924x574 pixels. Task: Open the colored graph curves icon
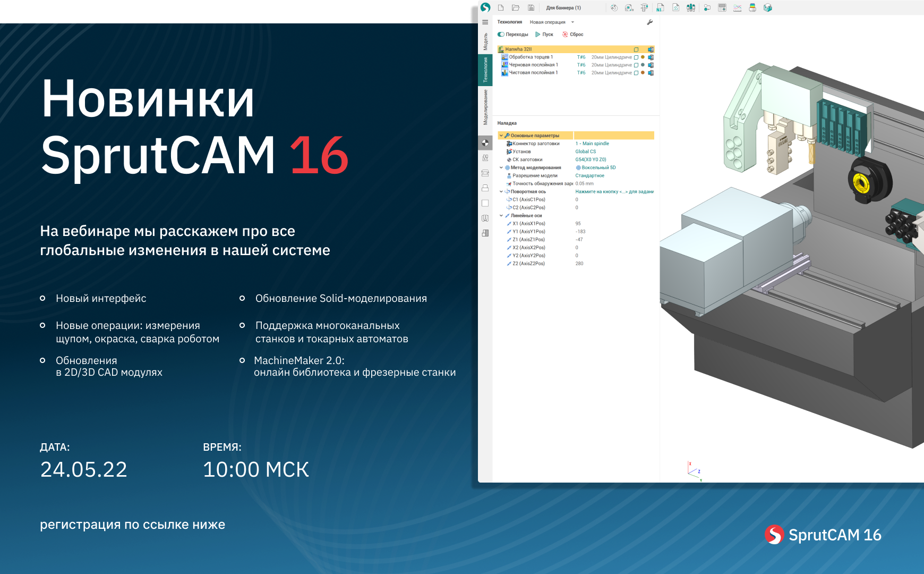pyautogui.click(x=737, y=7)
